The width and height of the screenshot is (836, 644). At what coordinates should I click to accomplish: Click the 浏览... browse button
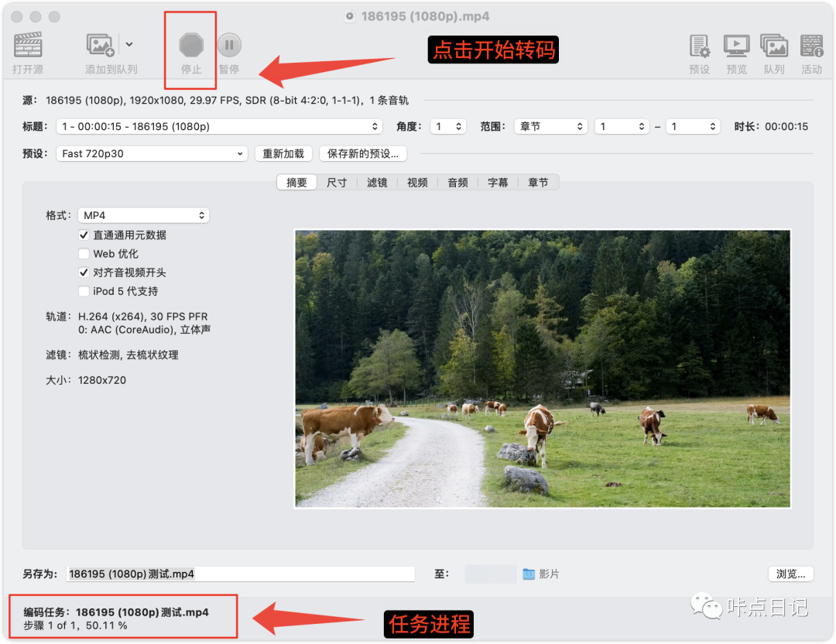point(791,574)
